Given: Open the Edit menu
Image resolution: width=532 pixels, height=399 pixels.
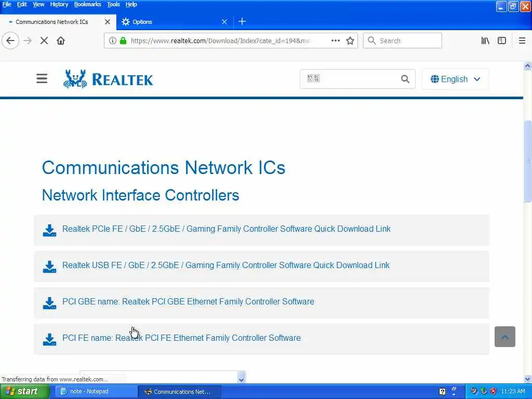Looking at the screenshot, I should click(x=22, y=4).
